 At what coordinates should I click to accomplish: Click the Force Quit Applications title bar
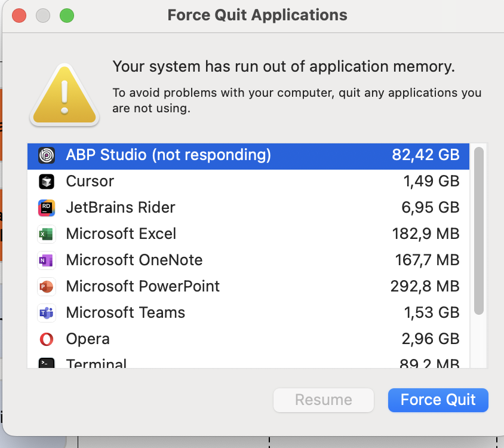[x=257, y=16]
